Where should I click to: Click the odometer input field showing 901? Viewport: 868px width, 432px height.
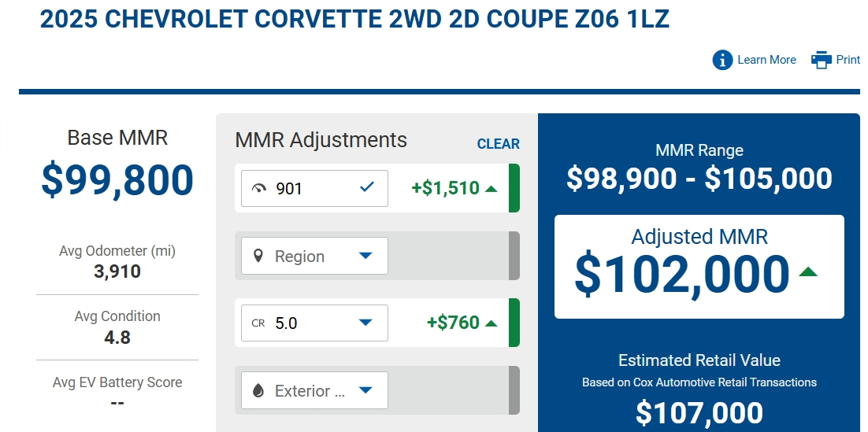[314, 189]
